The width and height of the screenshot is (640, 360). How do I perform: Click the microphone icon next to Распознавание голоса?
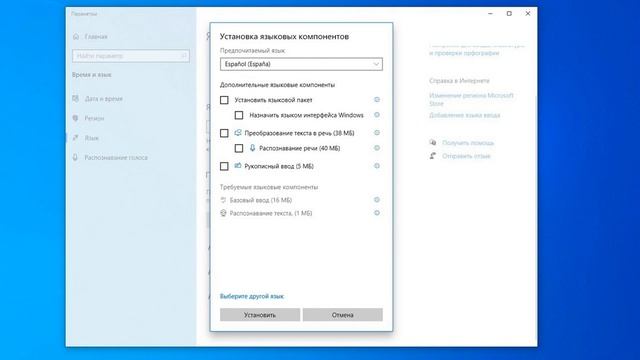point(76,157)
